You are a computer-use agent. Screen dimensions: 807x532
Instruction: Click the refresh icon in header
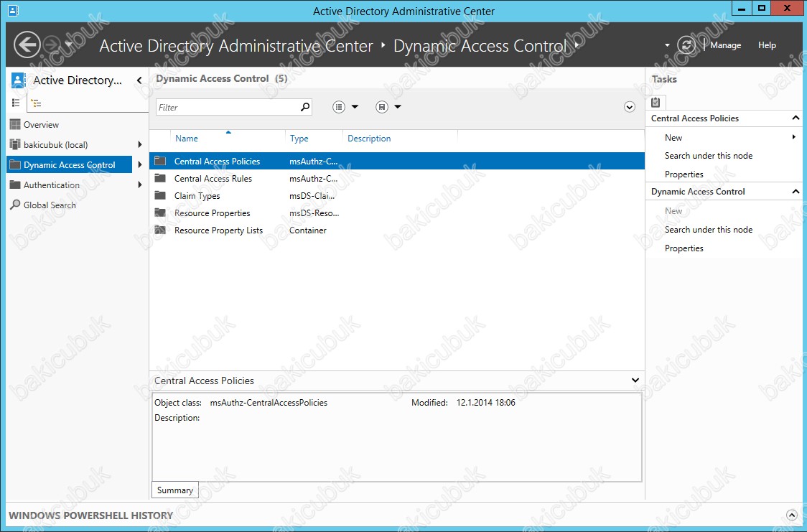coord(686,45)
